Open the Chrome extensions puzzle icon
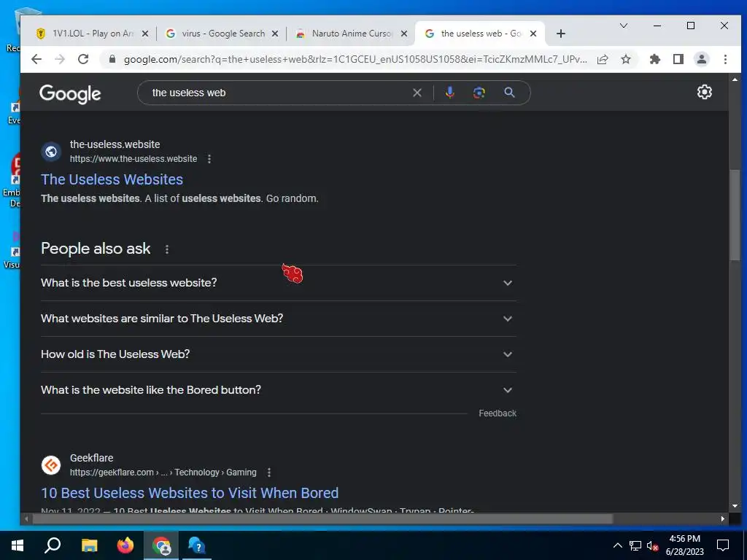The width and height of the screenshot is (747, 560). pos(655,59)
